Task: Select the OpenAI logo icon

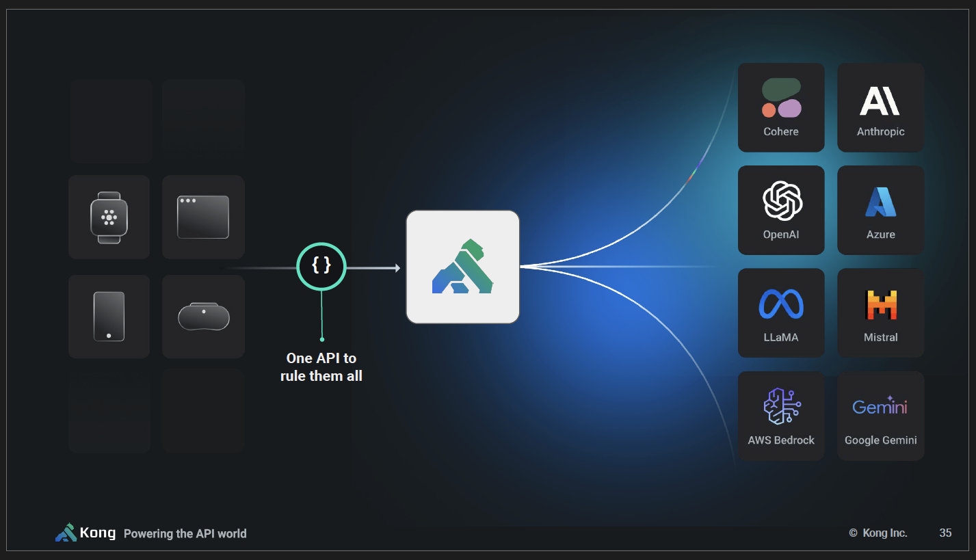Action: pyautogui.click(x=782, y=201)
